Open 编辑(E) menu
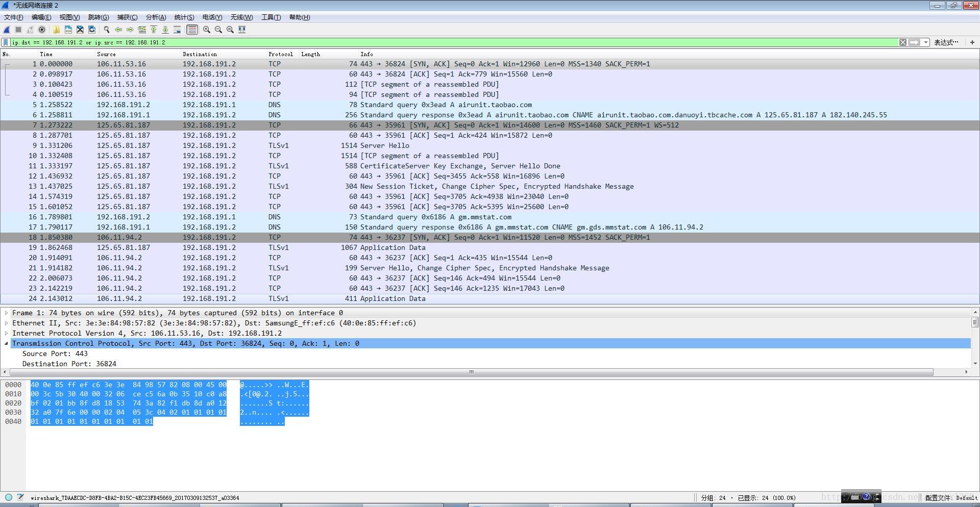The height and width of the screenshot is (507, 980). point(41,17)
